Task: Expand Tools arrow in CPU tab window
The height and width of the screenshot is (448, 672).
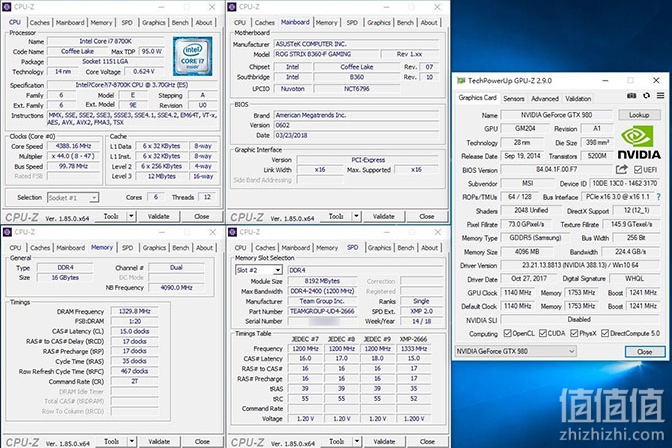Action: tap(132, 216)
